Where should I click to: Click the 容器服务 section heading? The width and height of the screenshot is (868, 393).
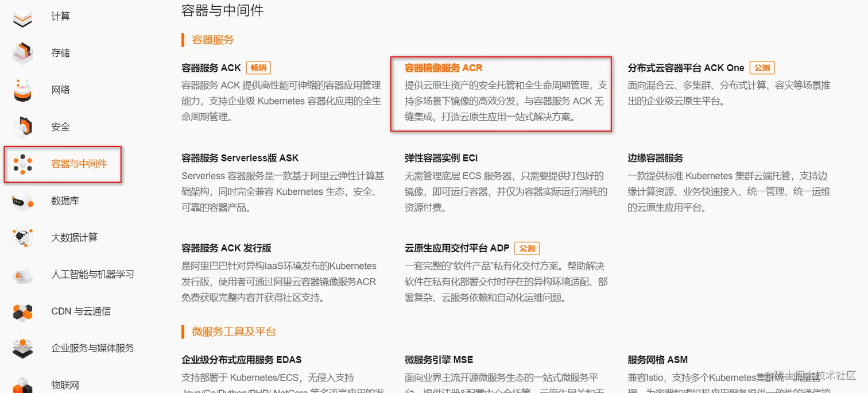[213, 40]
